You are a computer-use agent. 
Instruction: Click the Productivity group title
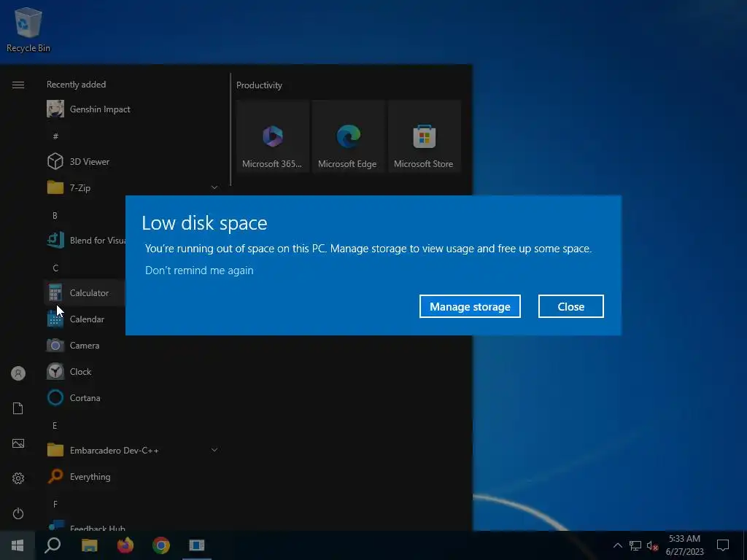tap(259, 85)
